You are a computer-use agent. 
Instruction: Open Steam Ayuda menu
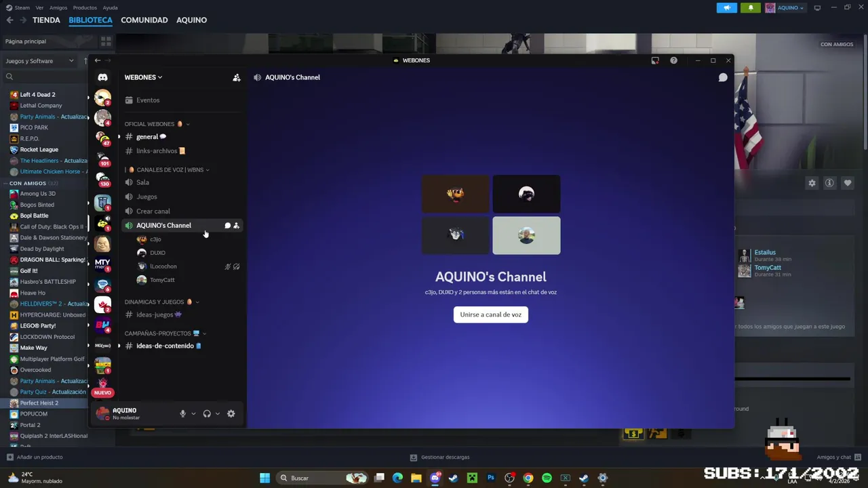110,7
